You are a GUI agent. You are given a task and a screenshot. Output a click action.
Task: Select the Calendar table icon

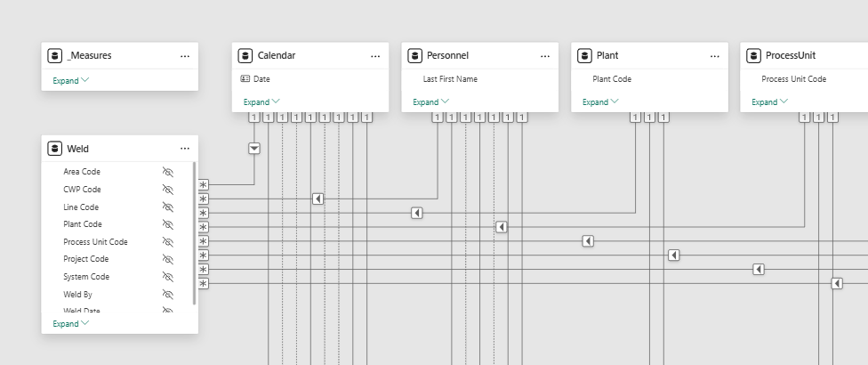(x=245, y=56)
